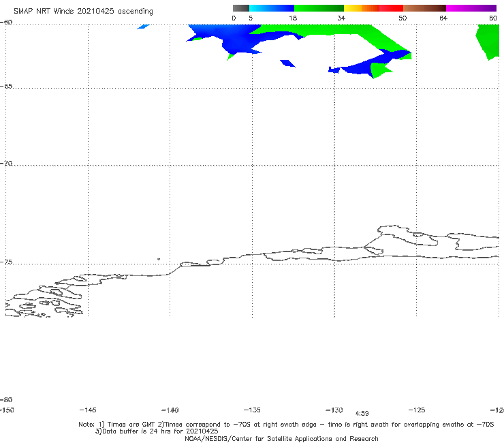Click the latitude label '-65'

[6, 86]
